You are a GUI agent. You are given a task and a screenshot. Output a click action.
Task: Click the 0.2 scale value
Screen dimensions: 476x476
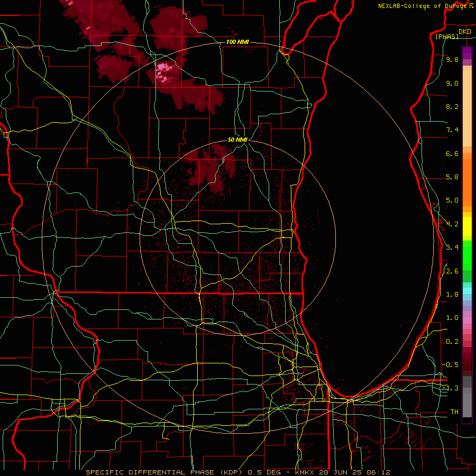click(452, 342)
